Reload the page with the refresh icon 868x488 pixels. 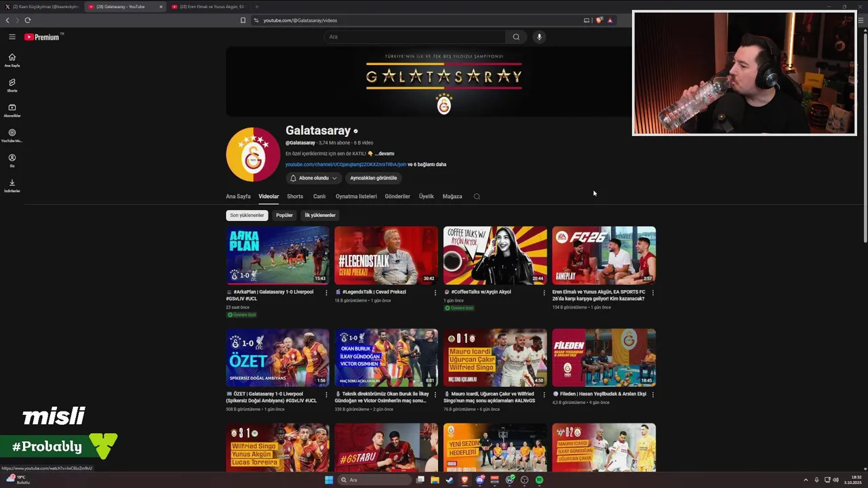[x=27, y=20]
